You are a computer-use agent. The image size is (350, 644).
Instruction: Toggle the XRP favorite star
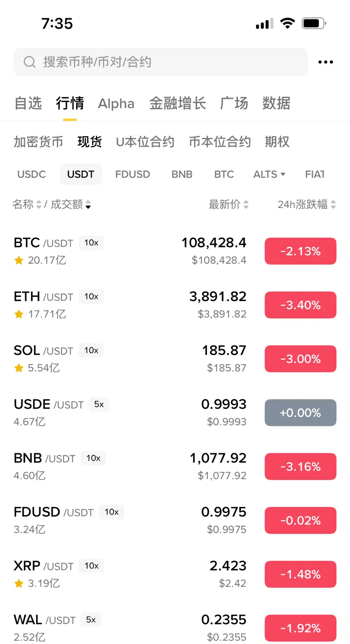click(19, 584)
